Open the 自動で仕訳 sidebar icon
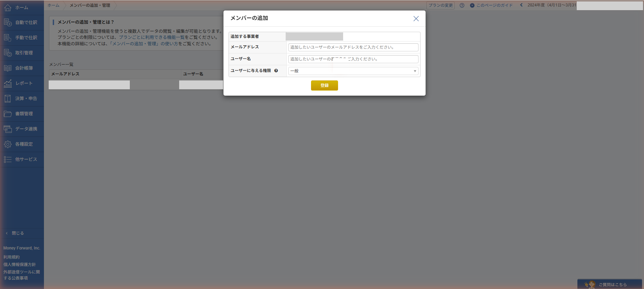This screenshot has width=644, height=289. (8, 22)
